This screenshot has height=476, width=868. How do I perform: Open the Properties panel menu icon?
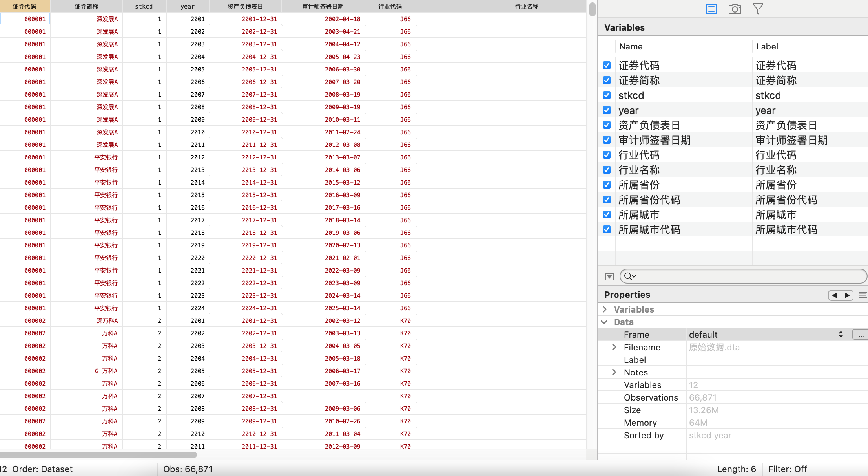pos(863,295)
